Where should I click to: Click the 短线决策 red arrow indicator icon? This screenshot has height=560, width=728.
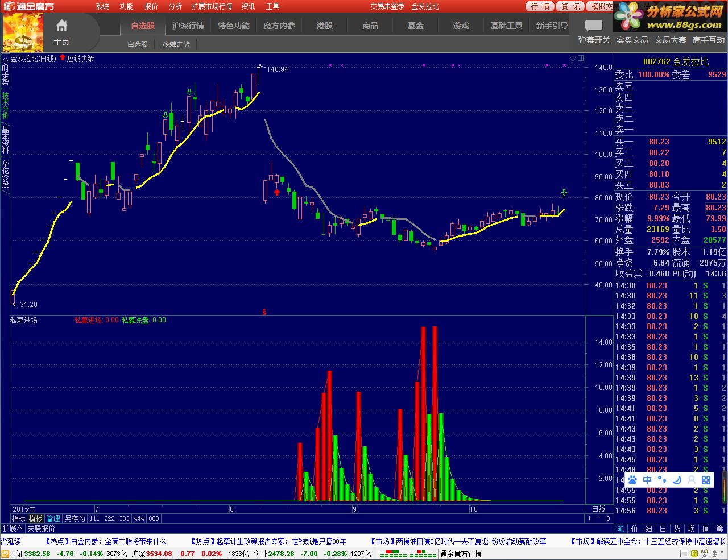63,58
